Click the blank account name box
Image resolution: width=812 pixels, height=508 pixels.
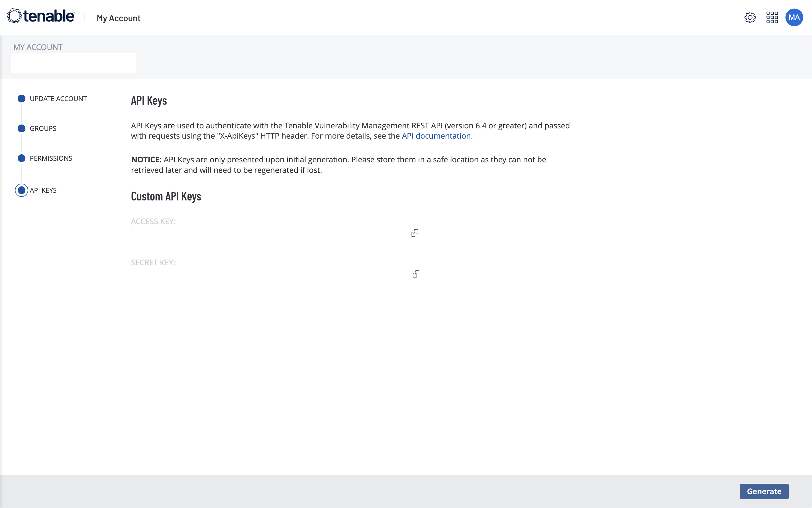[73, 63]
